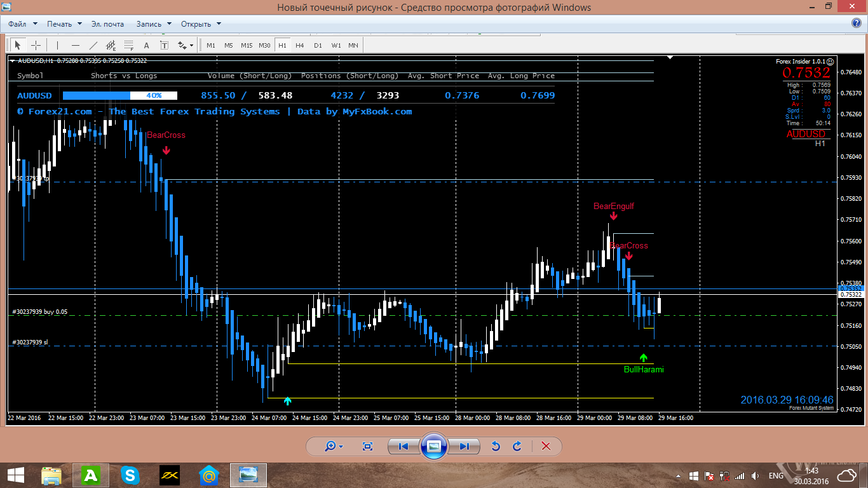Click the #30237939 buy 0.05 order label
The height and width of the screenshot is (488, 868).
point(40,312)
